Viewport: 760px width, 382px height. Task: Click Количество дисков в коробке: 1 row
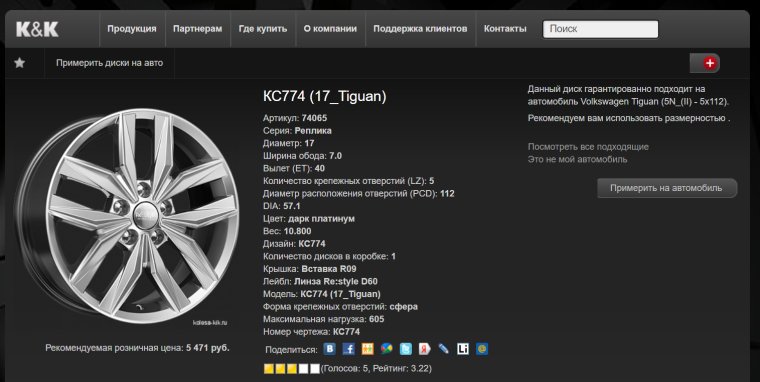[x=330, y=256]
